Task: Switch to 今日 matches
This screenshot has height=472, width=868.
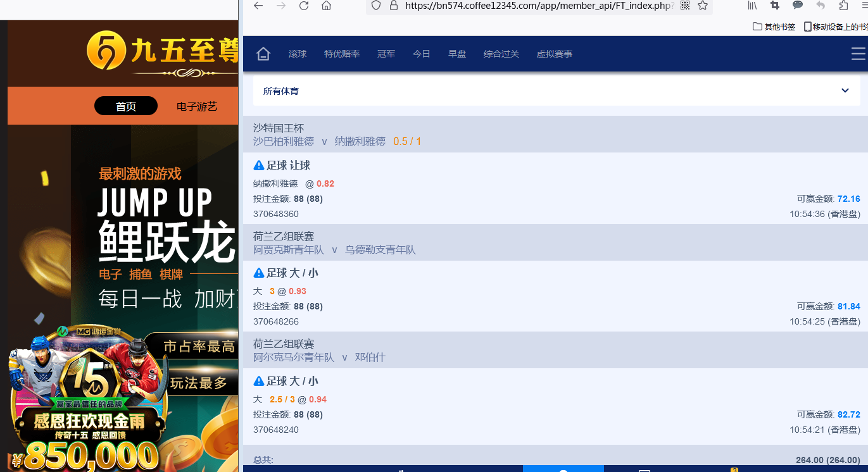Action: (422, 54)
